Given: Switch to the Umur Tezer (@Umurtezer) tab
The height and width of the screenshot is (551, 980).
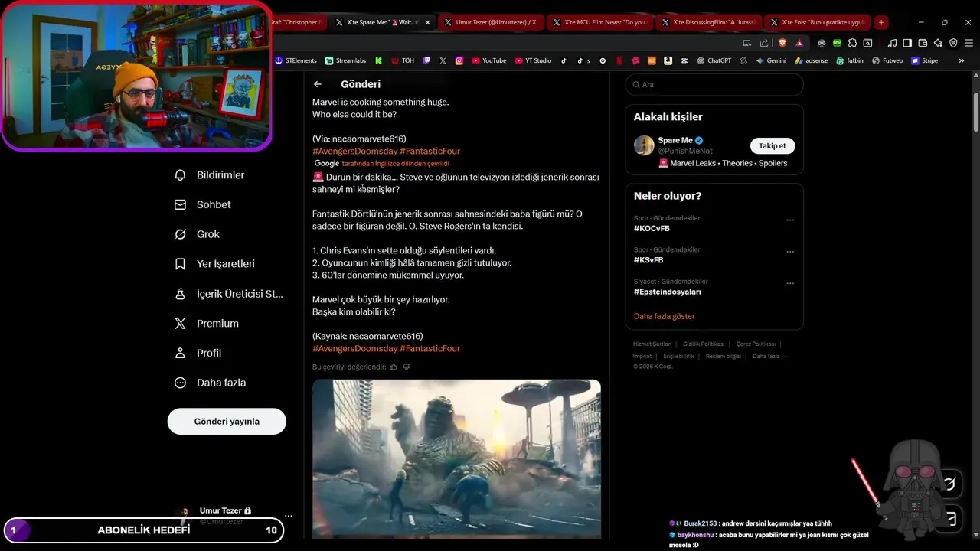Looking at the screenshot, I should coord(491,22).
